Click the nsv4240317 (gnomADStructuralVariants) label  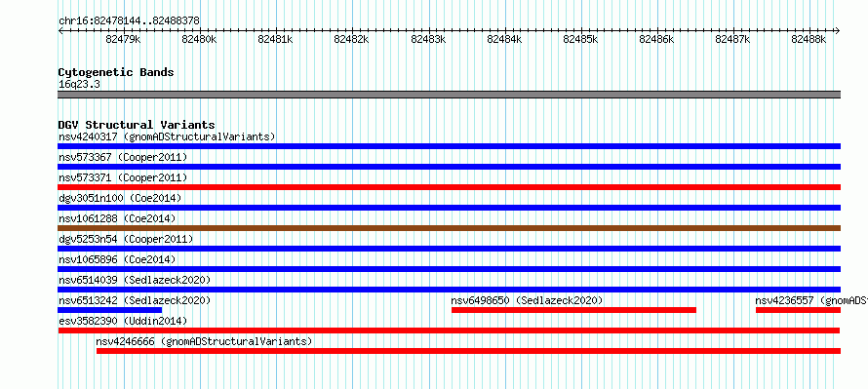click(x=167, y=136)
